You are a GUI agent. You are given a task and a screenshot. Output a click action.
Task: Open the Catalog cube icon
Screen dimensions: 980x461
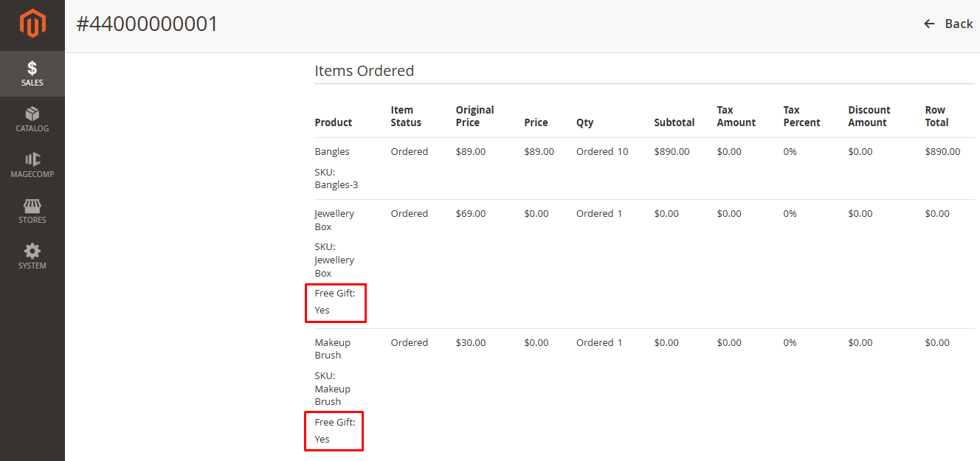coord(32,114)
